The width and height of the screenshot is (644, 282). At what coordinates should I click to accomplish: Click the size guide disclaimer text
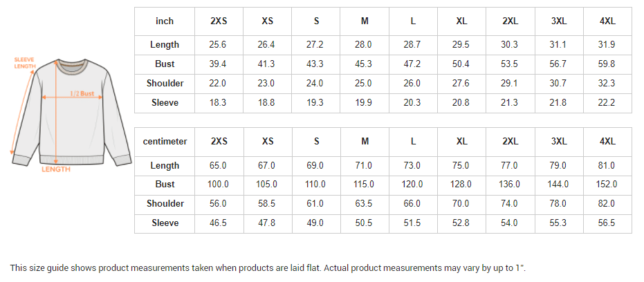(x=268, y=268)
